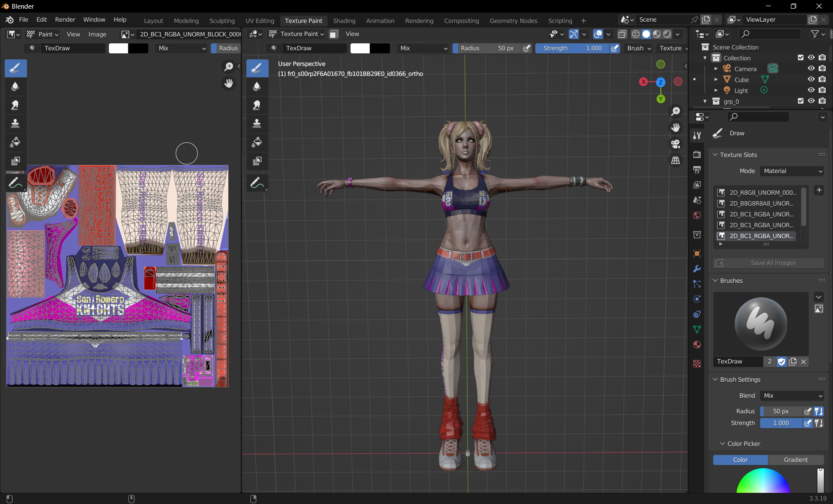This screenshot has width=833, height=504.
Task: Select the Soften tool in the image editor toolbar
Action: click(16, 87)
